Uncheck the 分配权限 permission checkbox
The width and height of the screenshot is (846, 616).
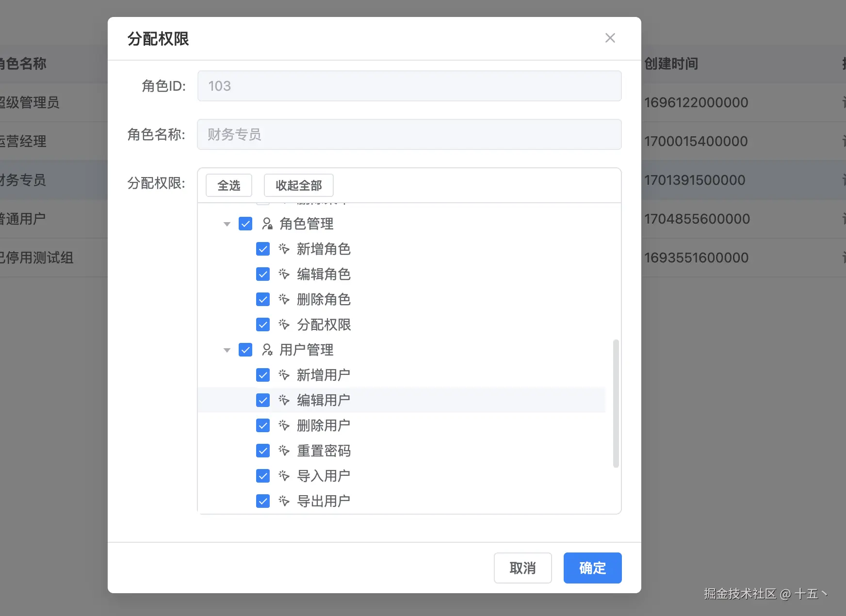tap(263, 324)
